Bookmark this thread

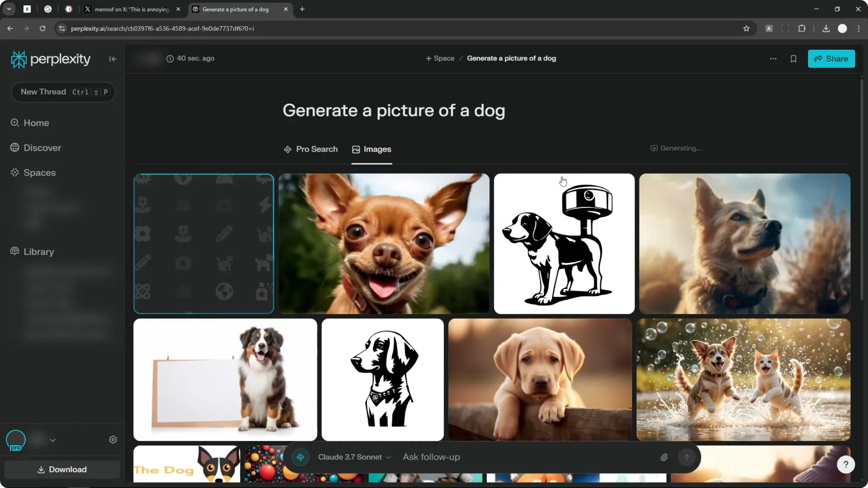pos(794,59)
